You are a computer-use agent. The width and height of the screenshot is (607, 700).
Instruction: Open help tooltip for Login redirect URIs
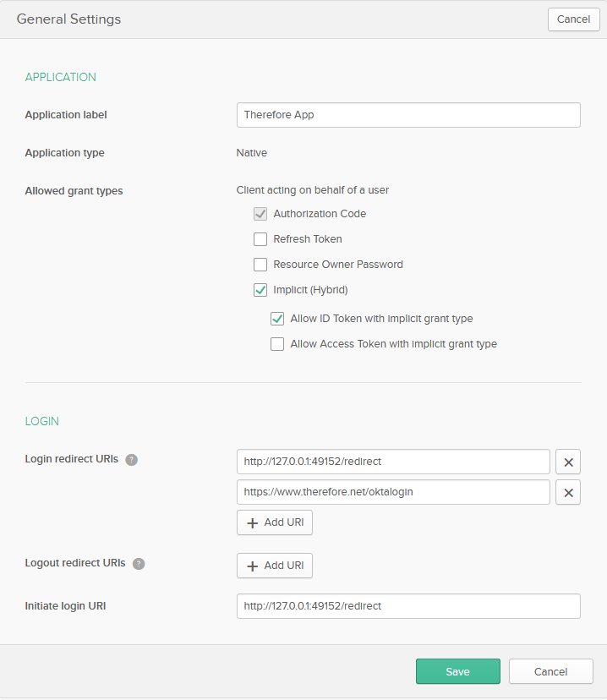point(132,459)
